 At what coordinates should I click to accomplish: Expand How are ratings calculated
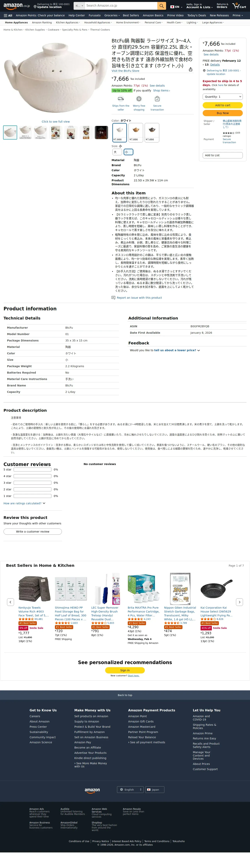pos(24,503)
